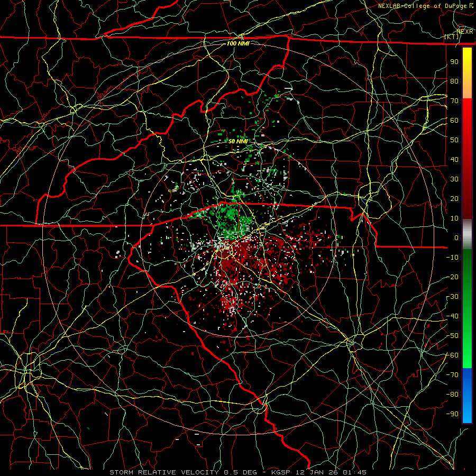Click the 90 value on velocity scale
The image size is (476, 476).
[454, 62]
